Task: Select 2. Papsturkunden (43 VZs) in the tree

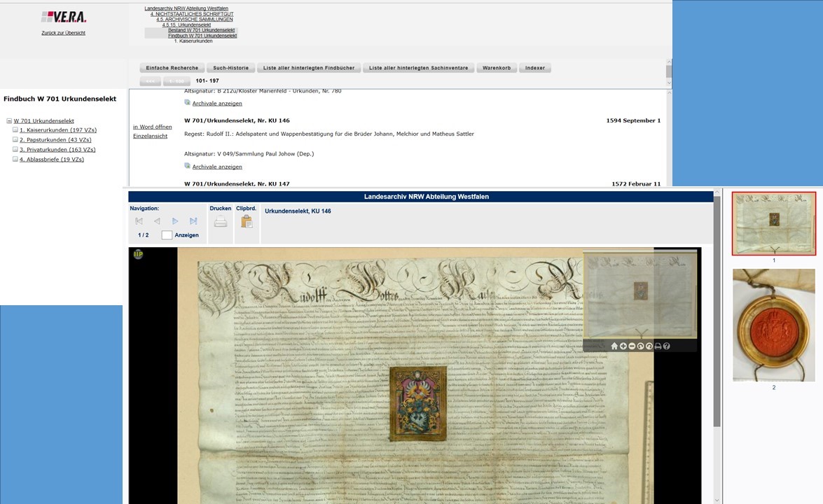Action: tap(55, 140)
